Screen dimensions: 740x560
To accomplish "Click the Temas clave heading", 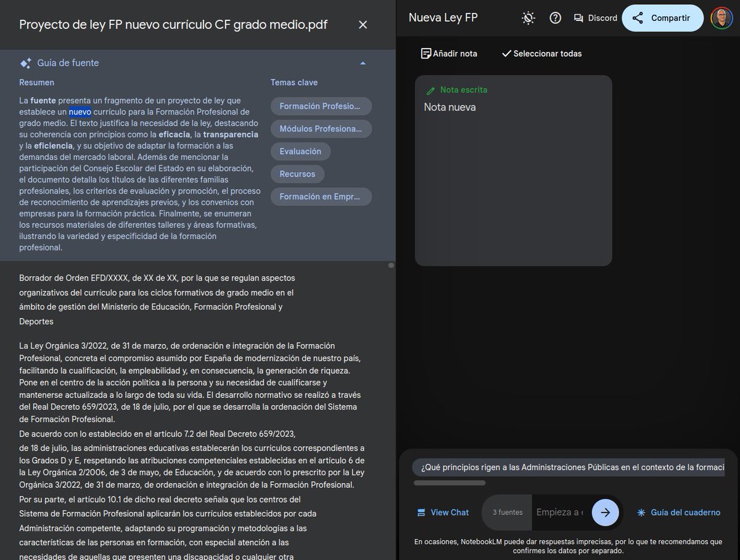I will point(294,83).
